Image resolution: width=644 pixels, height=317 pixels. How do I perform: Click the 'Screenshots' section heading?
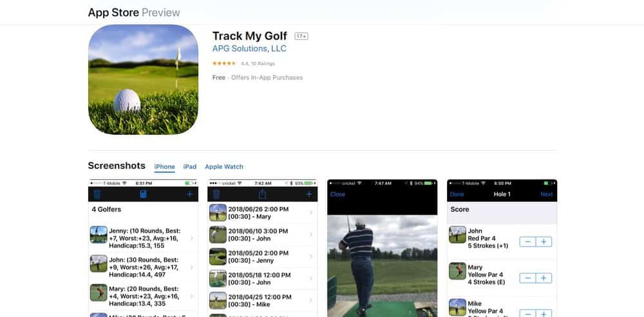click(x=117, y=166)
